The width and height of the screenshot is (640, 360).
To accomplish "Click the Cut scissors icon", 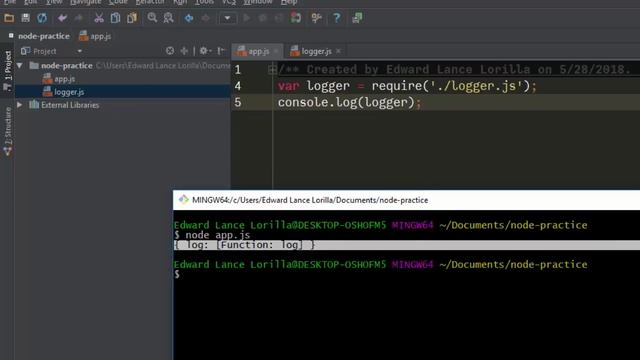I will point(99,18).
